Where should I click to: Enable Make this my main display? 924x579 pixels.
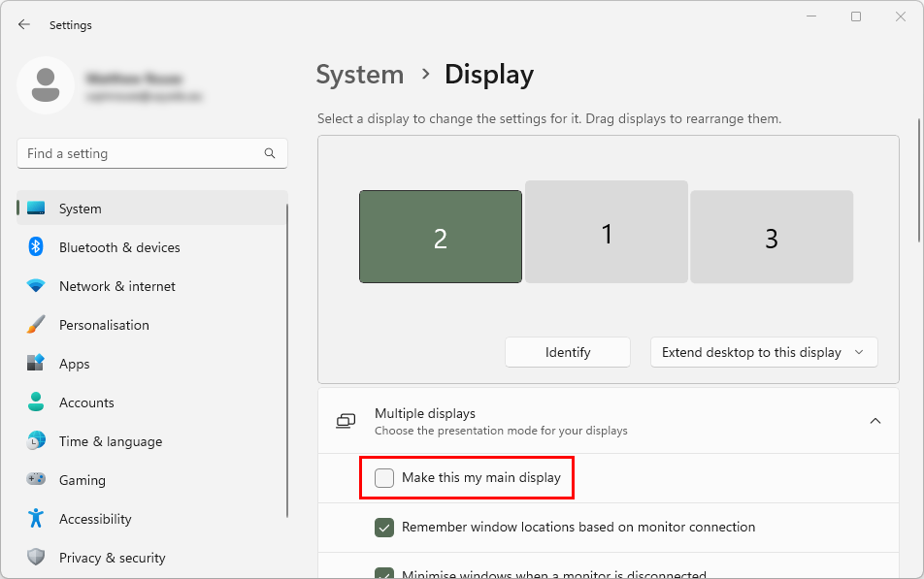(x=384, y=477)
